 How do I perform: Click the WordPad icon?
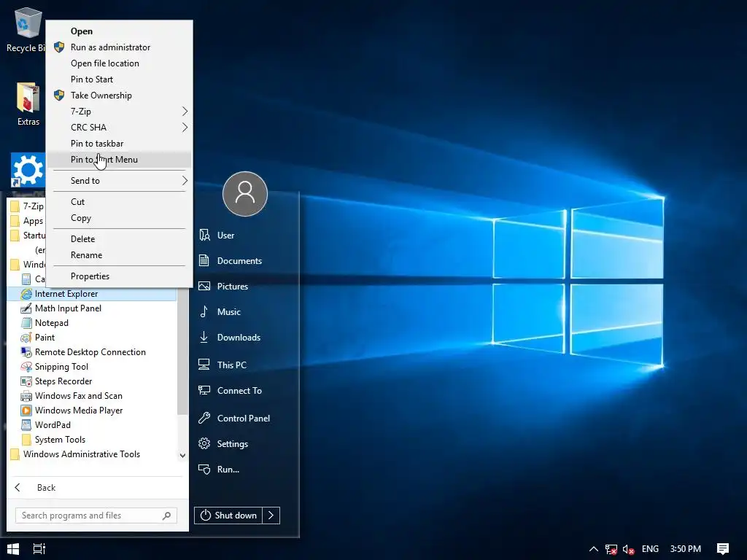(x=26, y=425)
